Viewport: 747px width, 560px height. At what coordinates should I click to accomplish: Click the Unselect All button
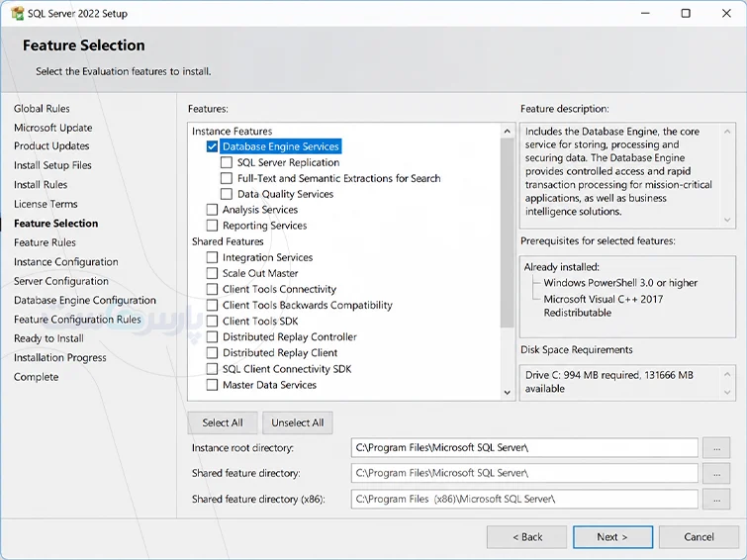[x=297, y=422]
